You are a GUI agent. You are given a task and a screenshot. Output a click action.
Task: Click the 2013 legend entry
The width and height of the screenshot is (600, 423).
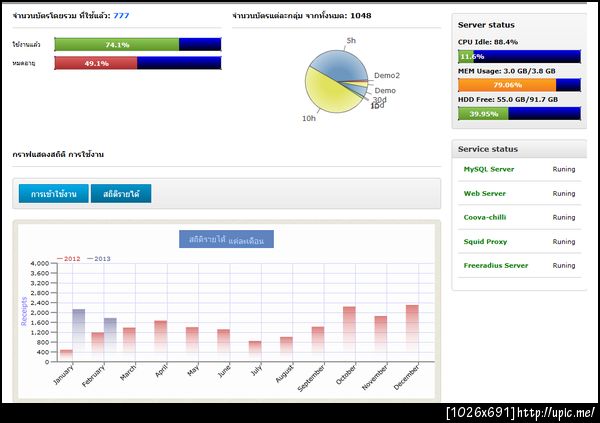tap(99, 259)
